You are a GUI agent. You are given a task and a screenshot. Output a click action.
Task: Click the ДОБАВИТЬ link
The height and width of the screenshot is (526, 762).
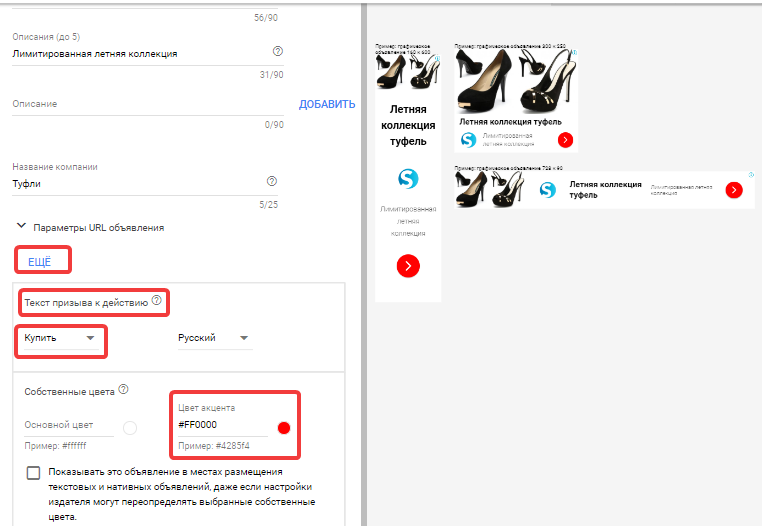[x=327, y=105]
